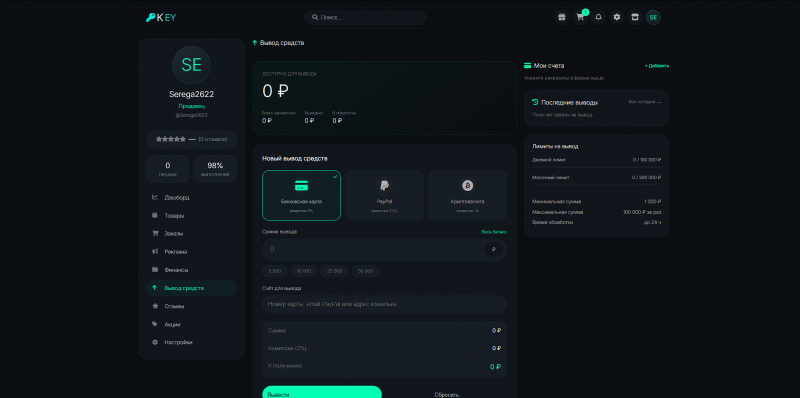Click the search field in header
The height and width of the screenshot is (398, 800).
tap(365, 17)
